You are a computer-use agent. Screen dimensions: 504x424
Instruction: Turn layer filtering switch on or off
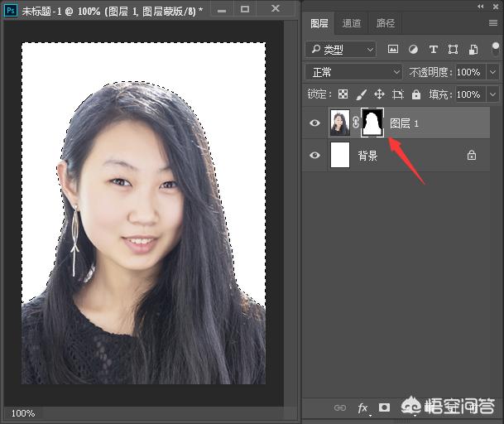[496, 49]
